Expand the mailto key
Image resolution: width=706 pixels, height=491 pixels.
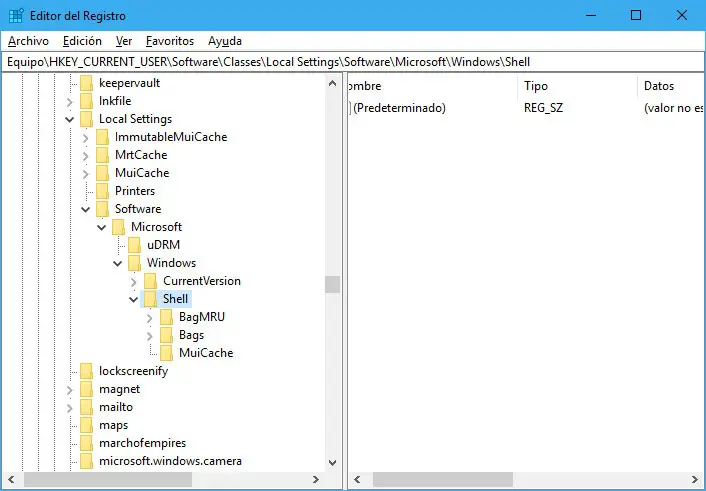(x=69, y=409)
